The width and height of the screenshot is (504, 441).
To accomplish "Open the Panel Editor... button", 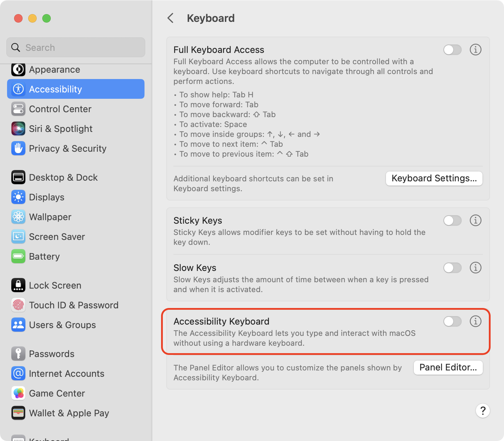I will pyautogui.click(x=448, y=368).
